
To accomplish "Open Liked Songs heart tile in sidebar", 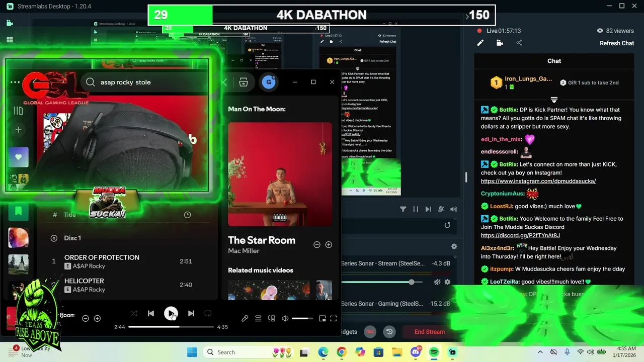I will point(19,157).
